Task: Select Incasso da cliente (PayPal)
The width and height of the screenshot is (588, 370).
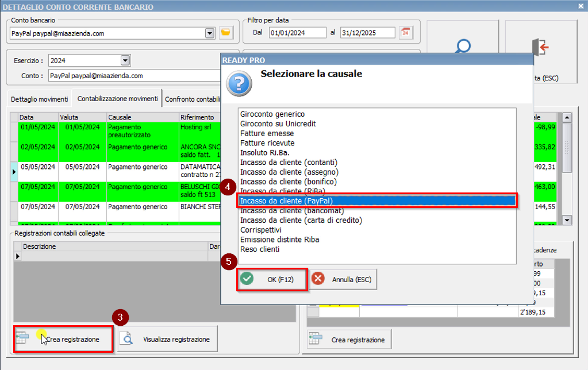Action: (x=377, y=201)
